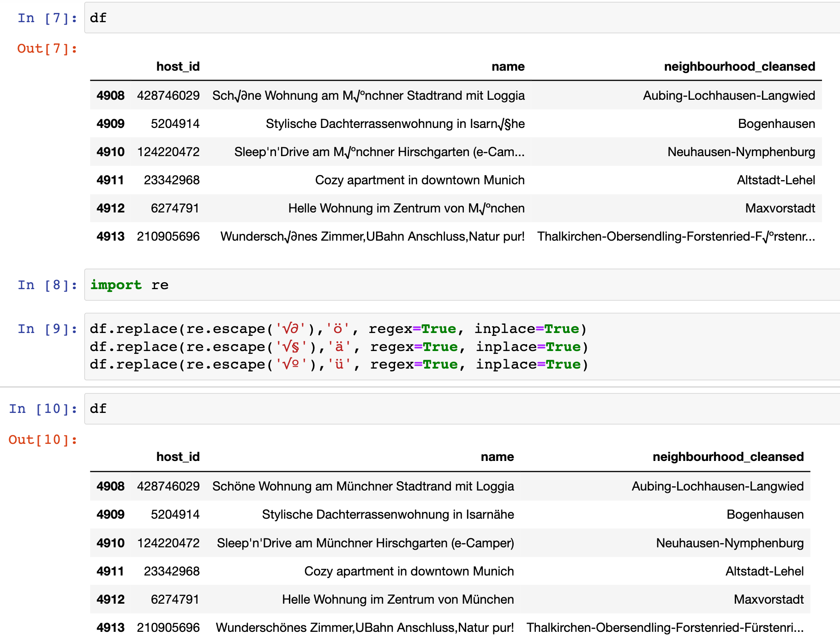Click row index 4910 in Out[10] table
This screenshot has width=840, height=642.
click(x=110, y=543)
